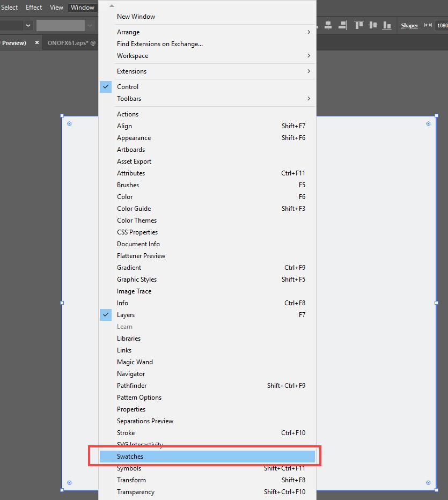Click top-left corner radius widget
This screenshot has width=448, height=500.
70,124
